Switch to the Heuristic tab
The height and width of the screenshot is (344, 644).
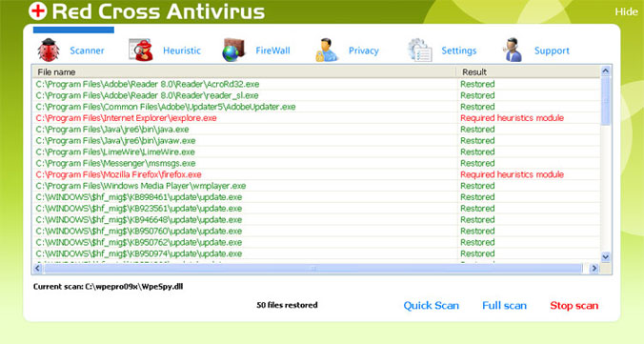[x=182, y=51]
